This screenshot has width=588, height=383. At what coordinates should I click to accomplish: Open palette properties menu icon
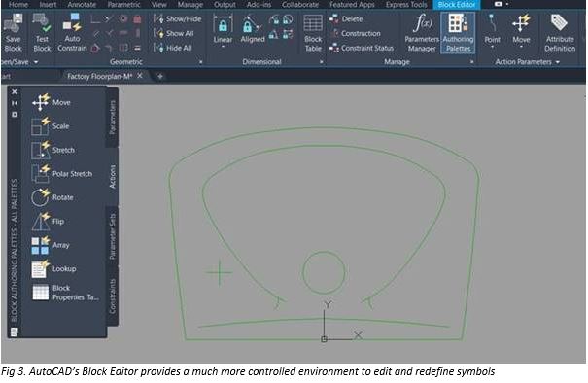pos(14,331)
